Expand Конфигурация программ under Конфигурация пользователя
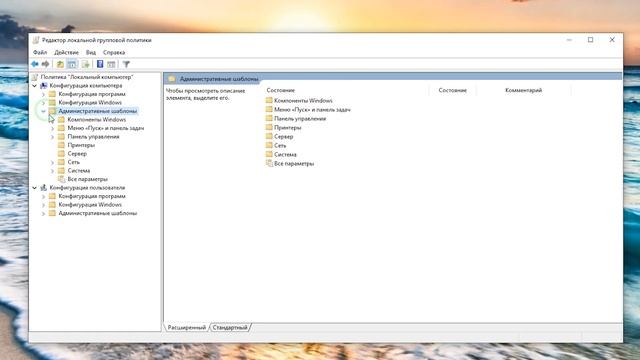This screenshot has height=360, width=640. (x=44, y=196)
